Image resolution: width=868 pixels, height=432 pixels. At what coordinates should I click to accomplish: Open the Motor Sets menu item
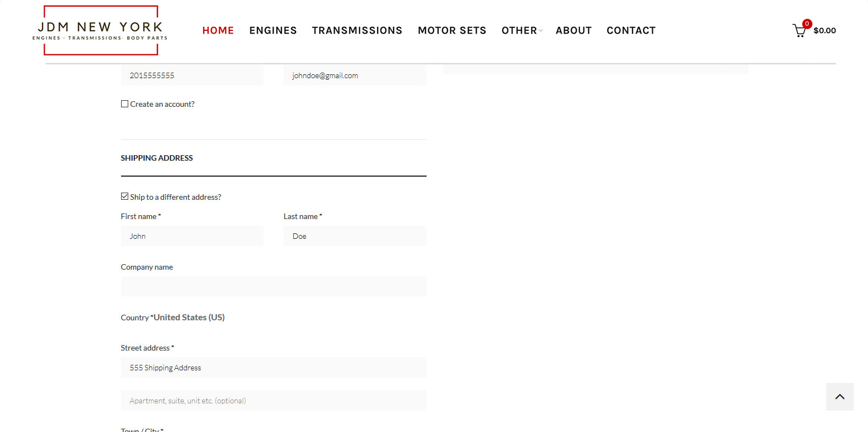452,30
